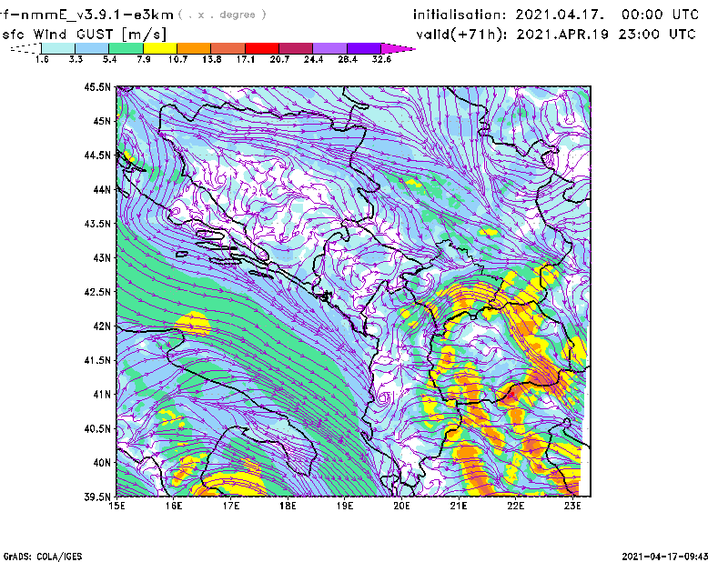728x562 pixels.
Task: Click the "21E" longitude label
Action: 459,506
